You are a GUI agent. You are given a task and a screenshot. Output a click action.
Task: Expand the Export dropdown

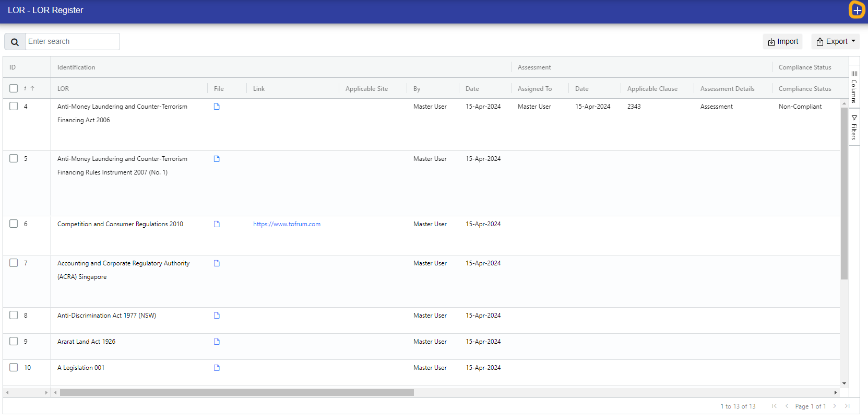(836, 41)
